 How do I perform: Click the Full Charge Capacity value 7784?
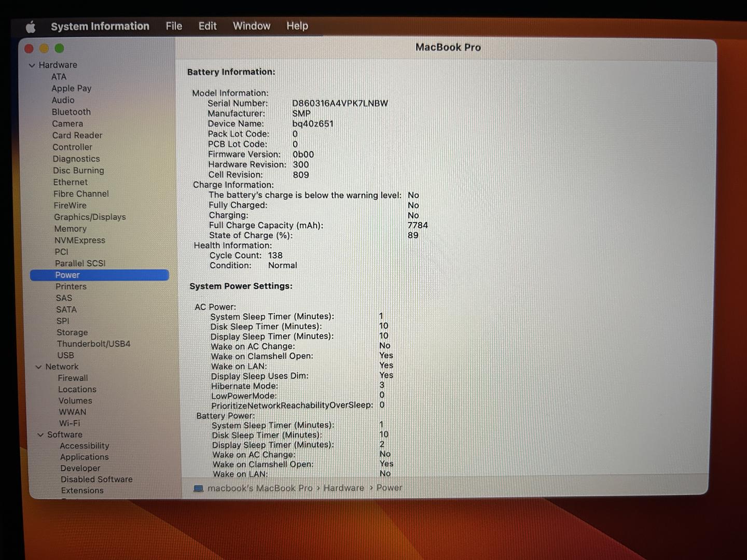[x=418, y=226]
